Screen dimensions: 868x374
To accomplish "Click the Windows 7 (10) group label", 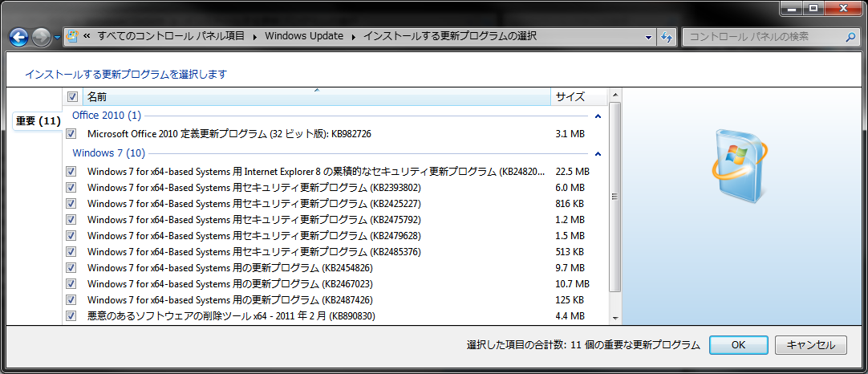I will [x=109, y=153].
